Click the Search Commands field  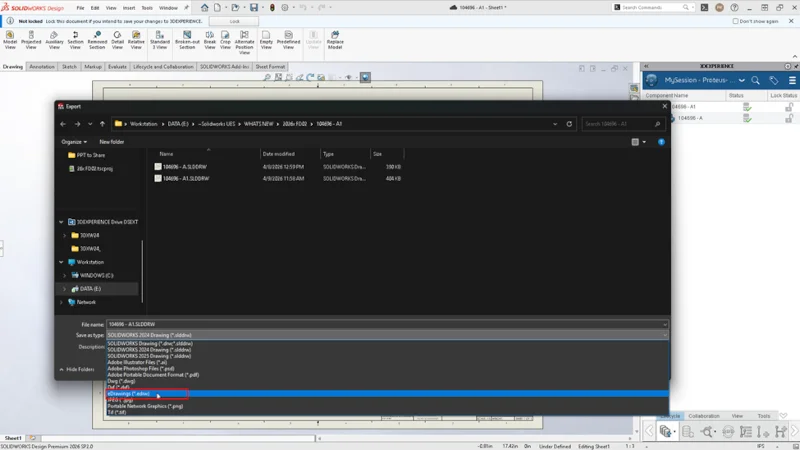click(653, 7)
